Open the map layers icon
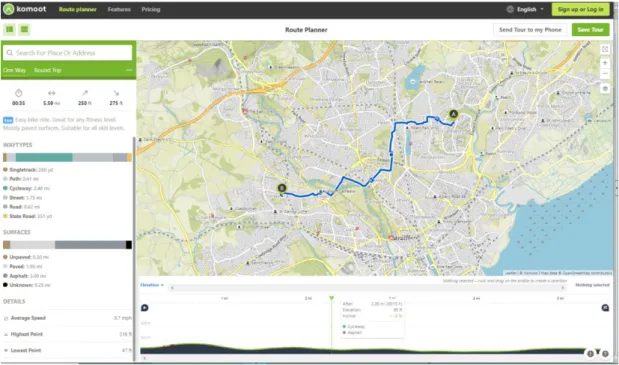Screen dimensions: 619x365 click(605, 89)
